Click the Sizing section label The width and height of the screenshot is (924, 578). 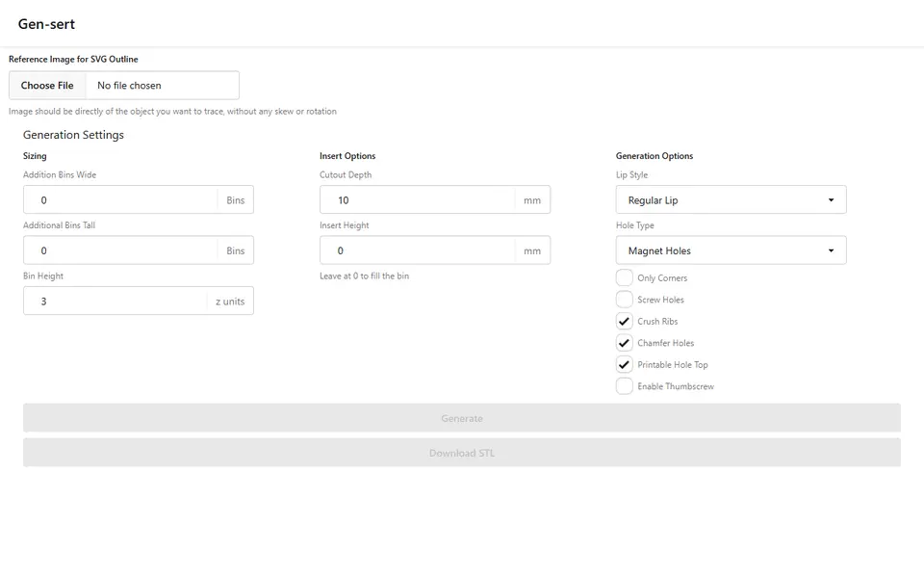(x=35, y=156)
